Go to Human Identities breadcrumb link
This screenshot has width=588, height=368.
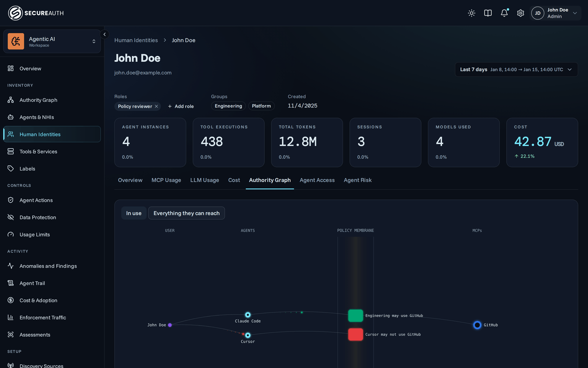[x=136, y=40]
